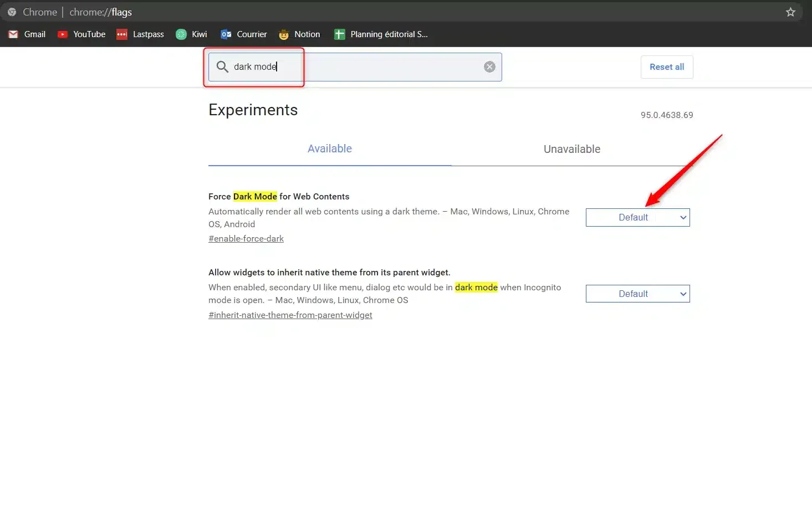Screen dimensions: 812x528
Task: Open inherit native theme dropdown
Action: [637, 294]
